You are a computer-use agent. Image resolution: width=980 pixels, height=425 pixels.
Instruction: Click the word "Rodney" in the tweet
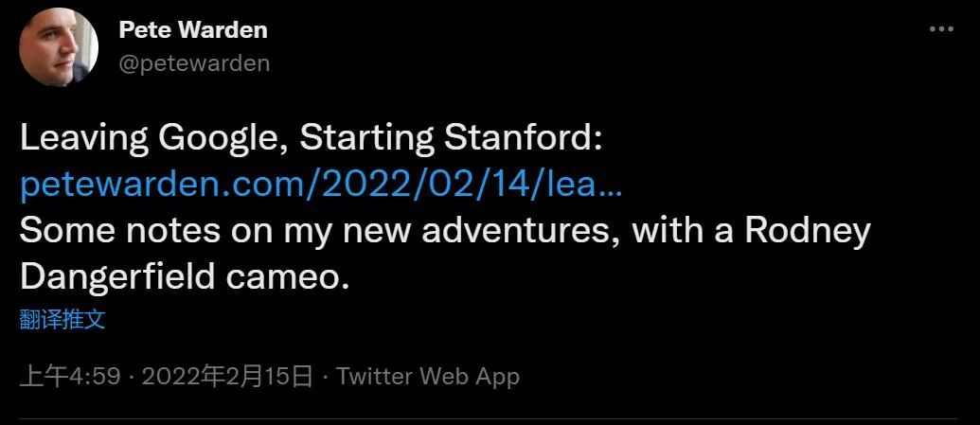[x=807, y=230]
